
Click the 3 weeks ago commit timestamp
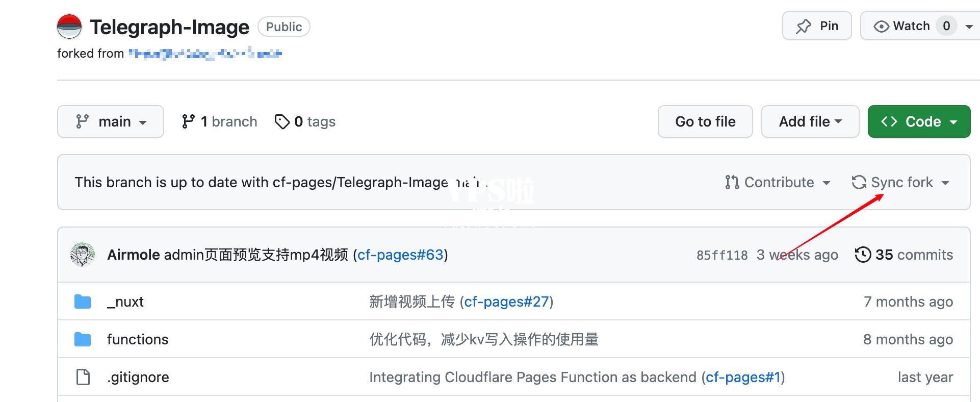797,255
